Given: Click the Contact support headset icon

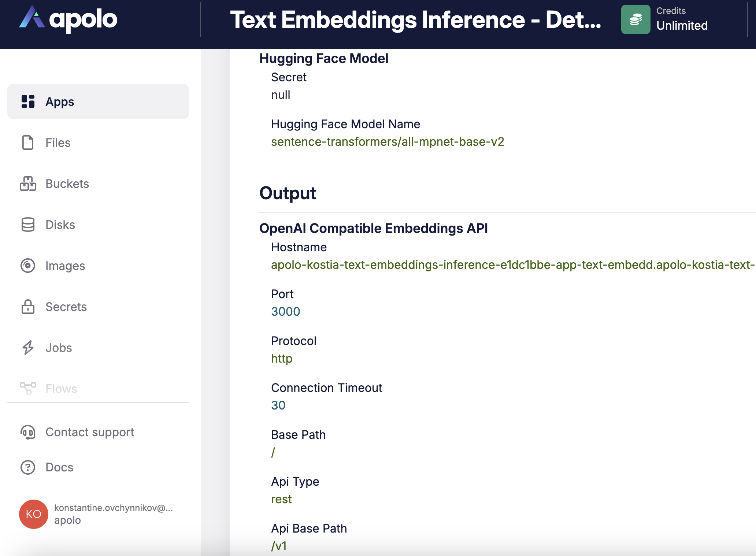Looking at the screenshot, I should 28,432.
